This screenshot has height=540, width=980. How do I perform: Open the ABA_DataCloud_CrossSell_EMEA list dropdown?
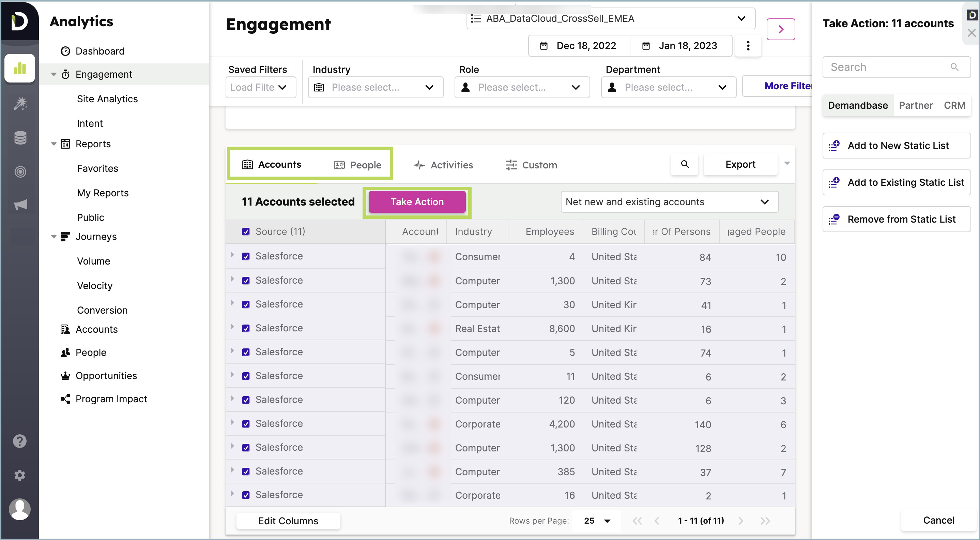tap(611, 18)
